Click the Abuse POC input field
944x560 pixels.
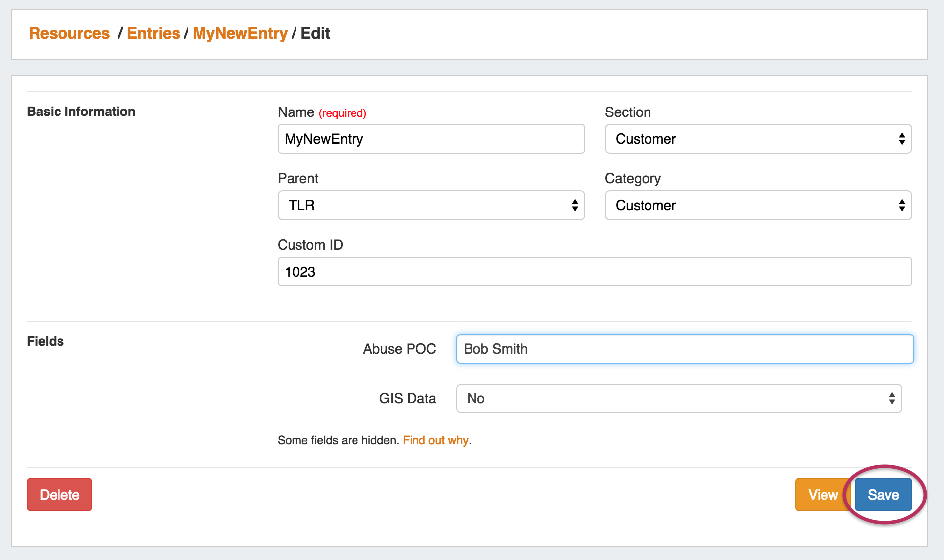(x=684, y=349)
